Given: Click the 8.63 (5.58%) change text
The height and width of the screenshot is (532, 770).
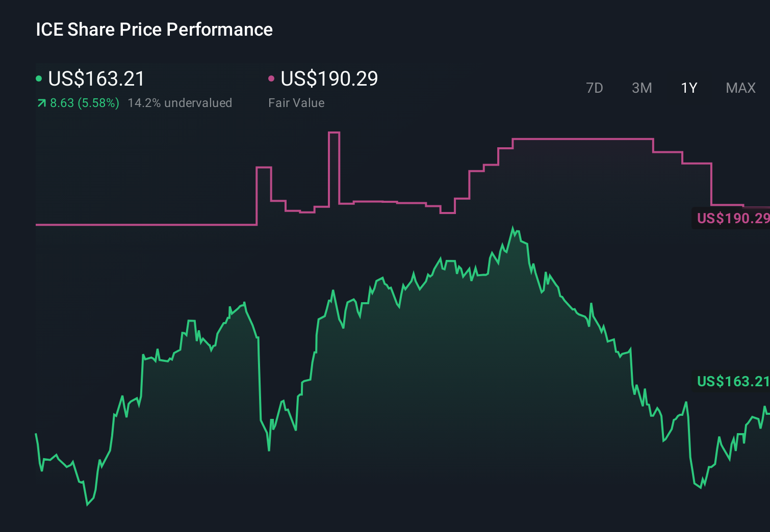Looking at the screenshot, I should 84,102.
